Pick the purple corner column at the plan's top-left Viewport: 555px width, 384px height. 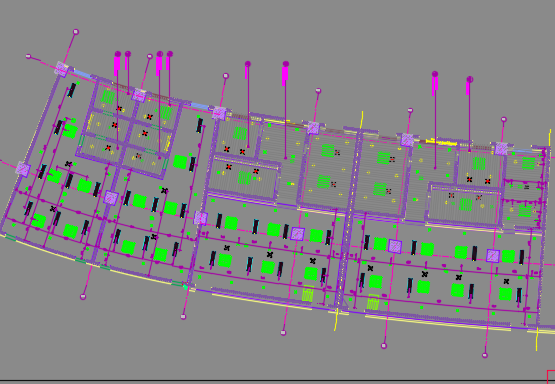pos(62,69)
